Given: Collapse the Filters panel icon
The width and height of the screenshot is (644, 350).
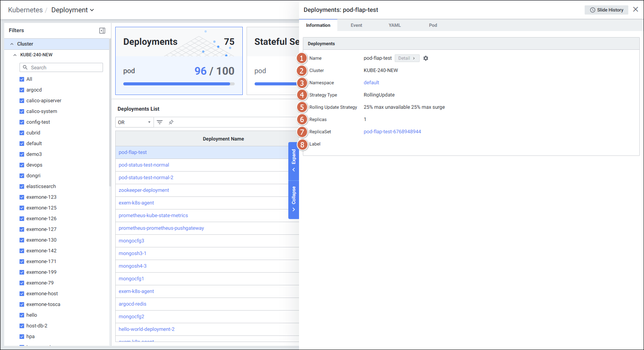Looking at the screenshot, I should [102, 31].
